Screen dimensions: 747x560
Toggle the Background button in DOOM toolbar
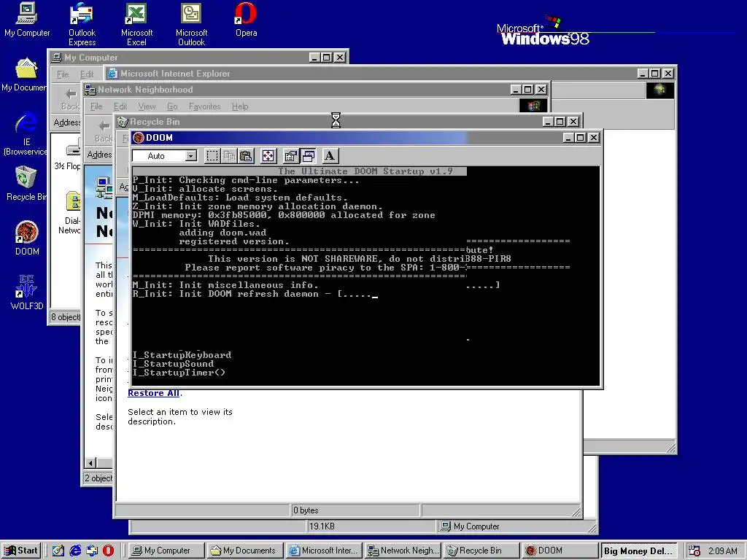[x=309, y=156]
